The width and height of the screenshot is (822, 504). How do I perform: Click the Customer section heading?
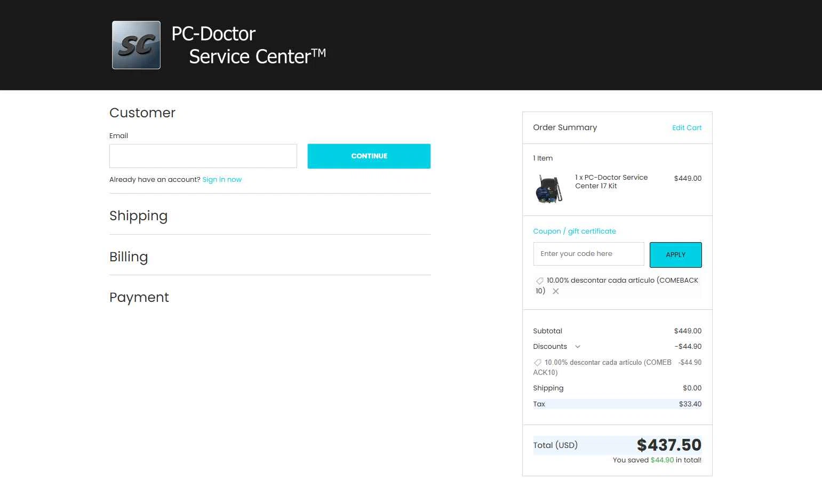(x=142, y=113)
